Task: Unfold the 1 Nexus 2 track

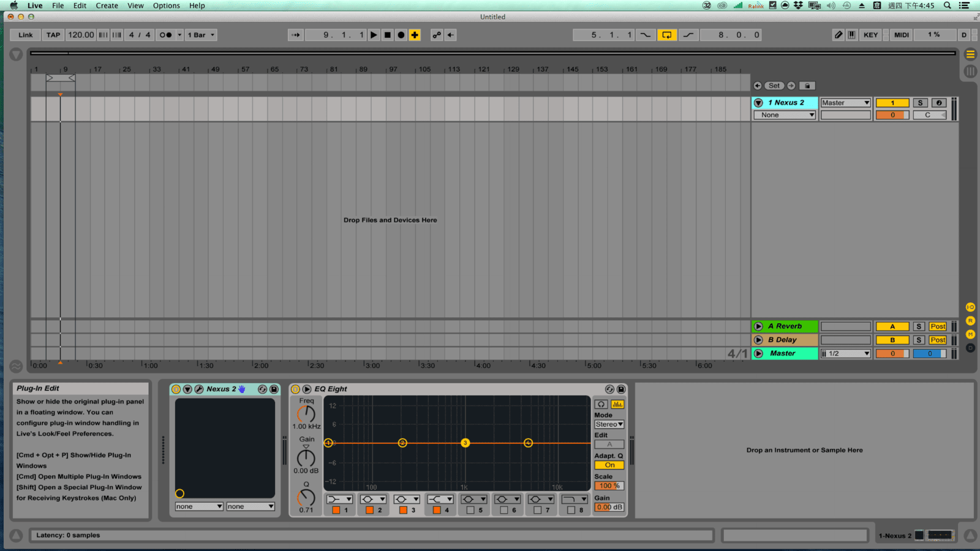Action: click(x=758, y=103)
